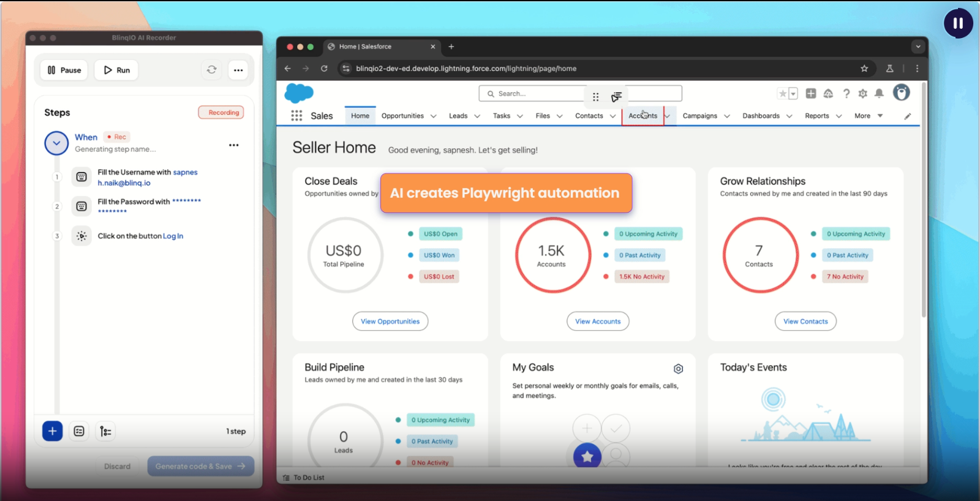Select the Fill the Username step text
The width and height of the screenshot is (980, 501).
pos(148,178)
